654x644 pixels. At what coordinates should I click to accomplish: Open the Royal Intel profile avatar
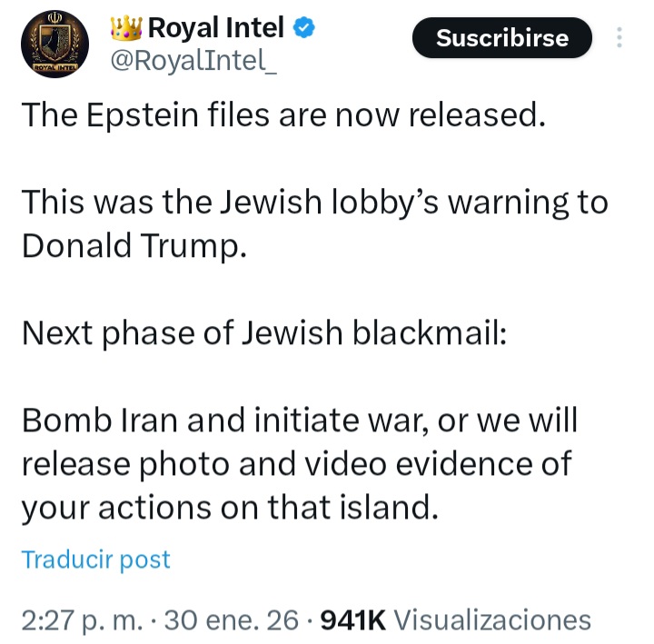[x=56, y=45]
